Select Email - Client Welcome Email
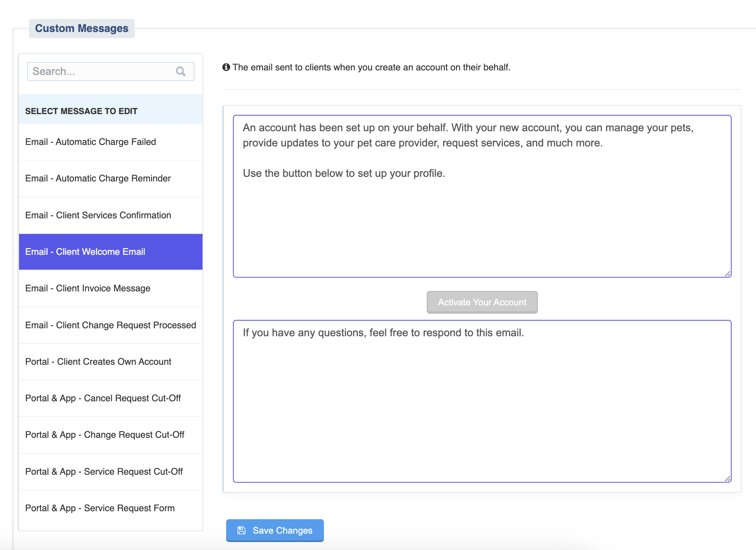756x550 pixels. coord(111,252)
